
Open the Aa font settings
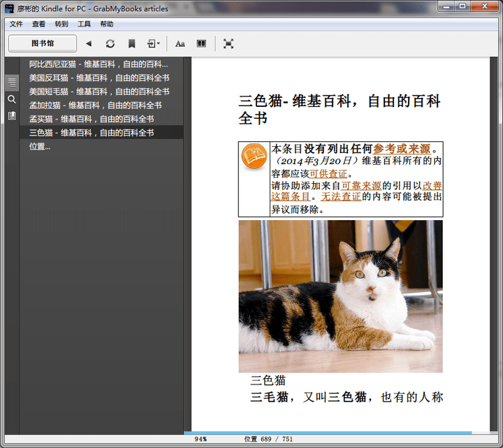180,43
